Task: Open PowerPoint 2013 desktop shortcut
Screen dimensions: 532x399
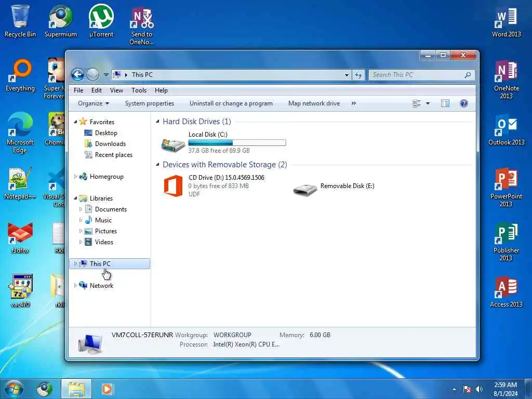Action: 506,187
